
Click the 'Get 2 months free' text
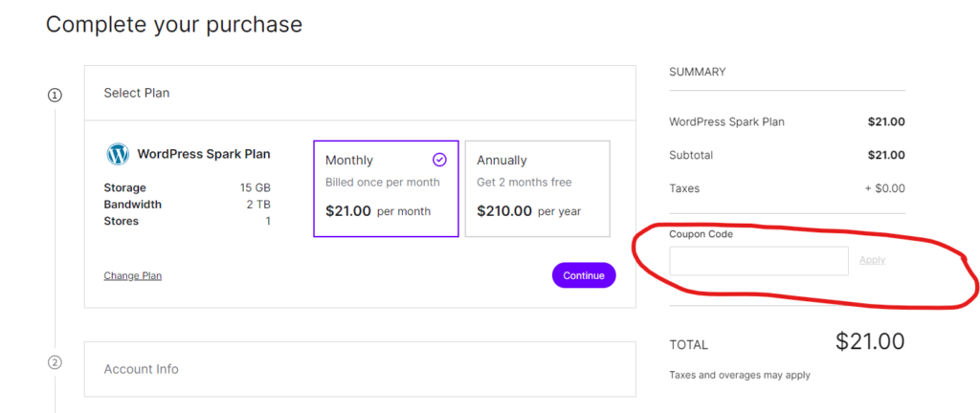[524, 183]
